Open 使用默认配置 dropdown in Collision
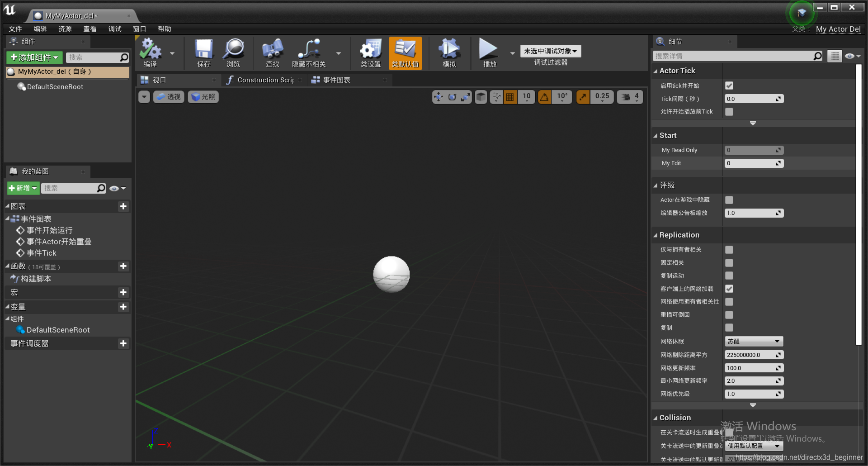868x466 pixels. tap(754, 446)
